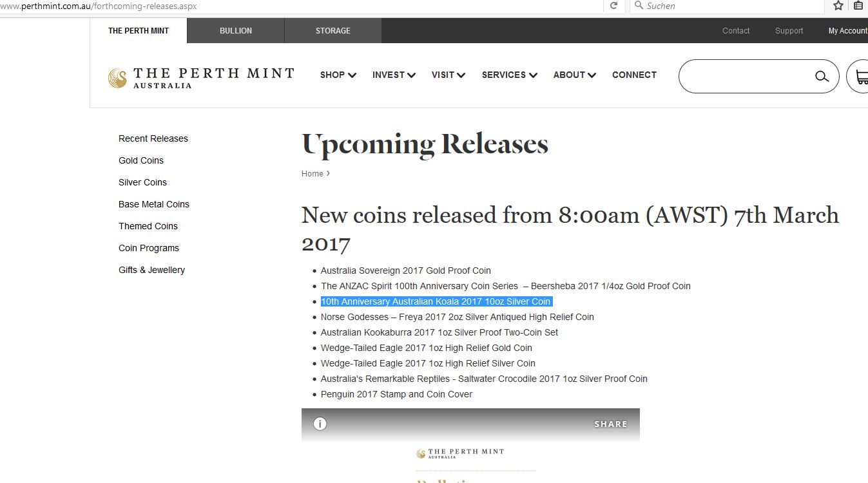Viewport: 868px width, 483px height.
Task: Click ANZAC Spirit Beersheba Gold Proof Coin item
Action: 506,286
